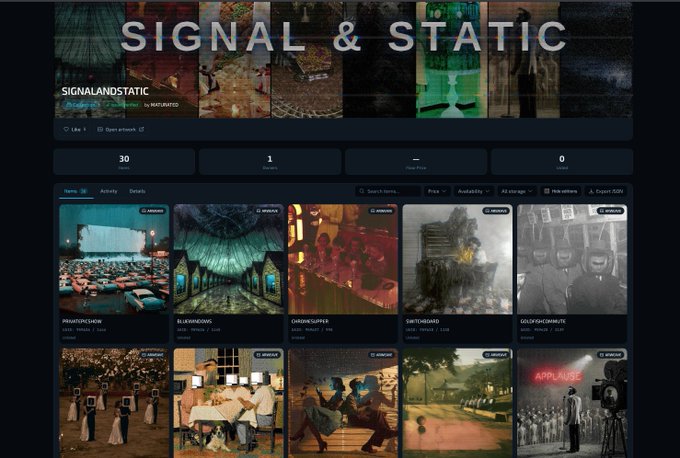This screenshot has height=458, width=680.
Task: Click the Arweave badge on BLUEWINDOWS card
Action: pyautogui.click(x=267, y=211)
